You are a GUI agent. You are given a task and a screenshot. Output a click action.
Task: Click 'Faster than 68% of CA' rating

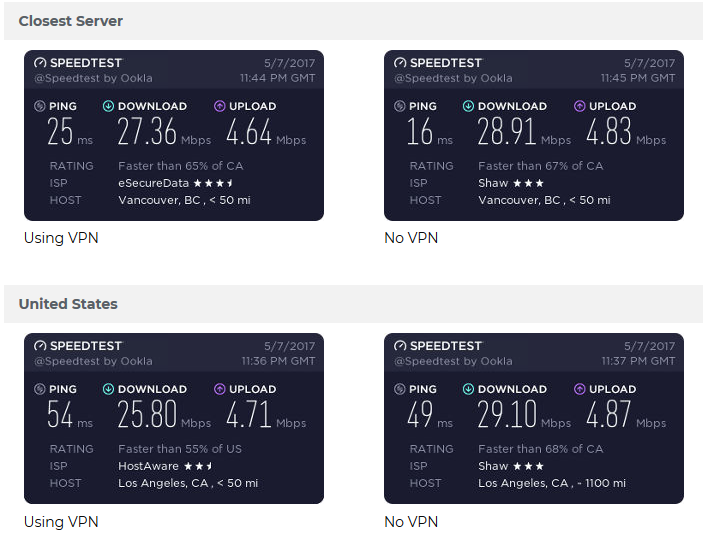tap(541, 449)
